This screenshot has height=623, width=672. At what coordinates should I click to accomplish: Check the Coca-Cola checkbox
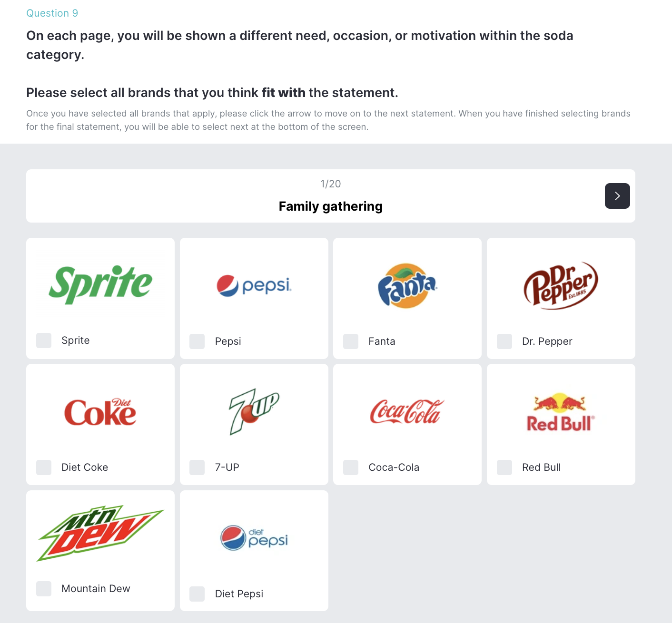coord(351,467)
